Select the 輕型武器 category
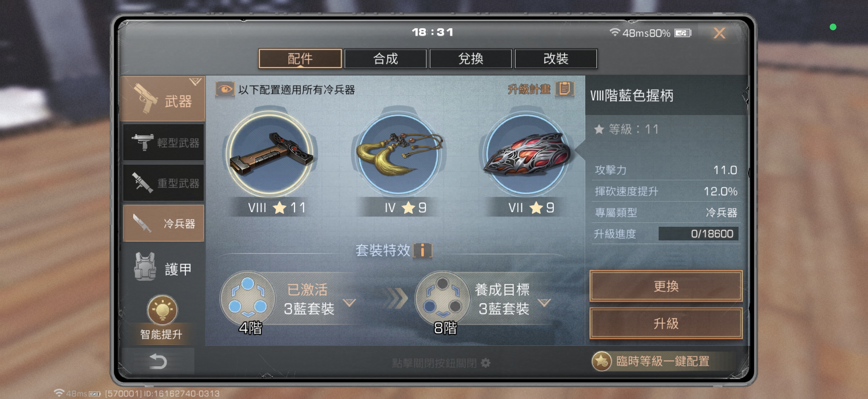The height and width of the screenshot is (399, 868). [x=163, y=142]
